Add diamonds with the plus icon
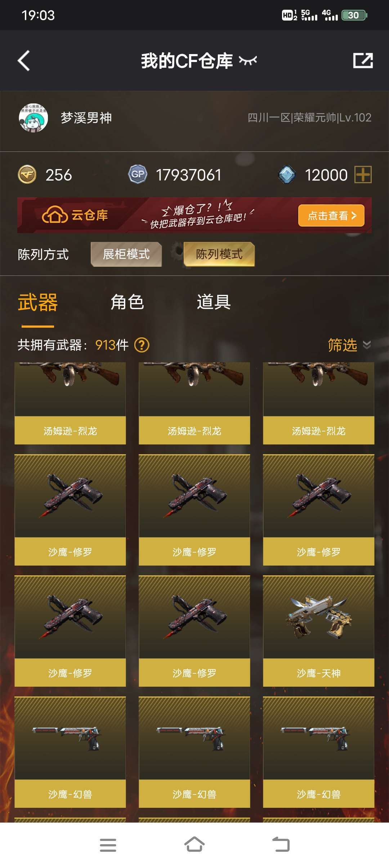Screen dimensions: 389x868 click(x=363, y=175)
